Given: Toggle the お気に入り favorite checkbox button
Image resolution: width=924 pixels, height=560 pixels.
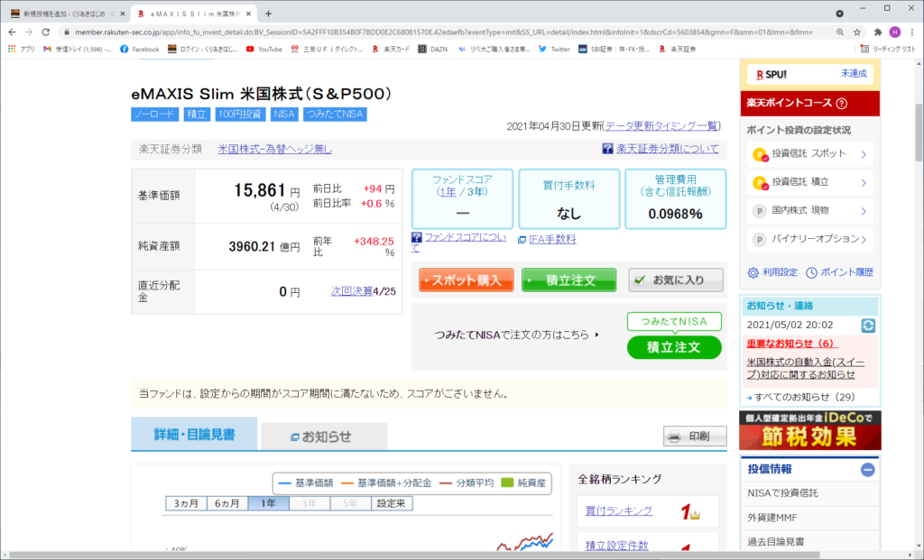Looking at the screenshot, I should [676, 280].
